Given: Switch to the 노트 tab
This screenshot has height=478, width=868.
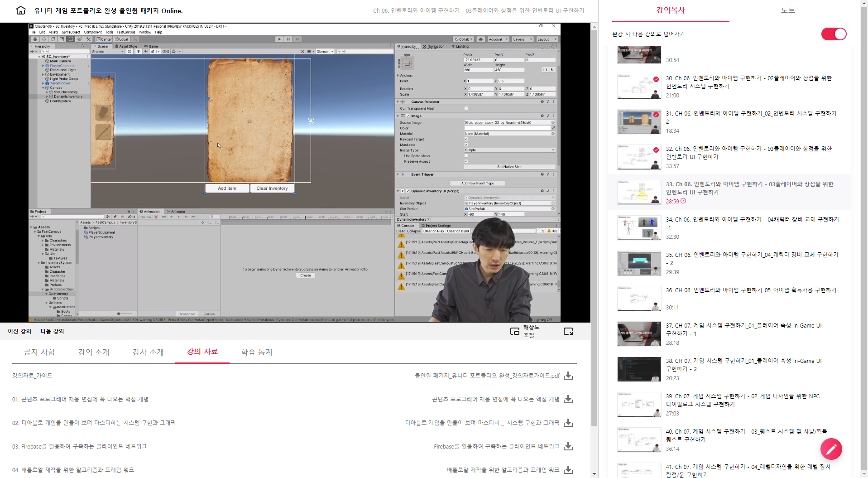Looking at the screenshot, I should pos(788,10).
